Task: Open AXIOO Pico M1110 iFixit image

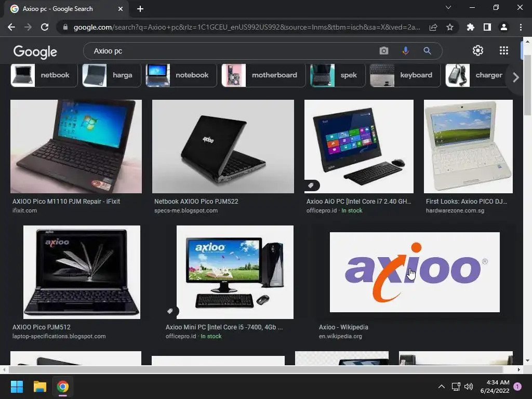Action: point(76,146)
